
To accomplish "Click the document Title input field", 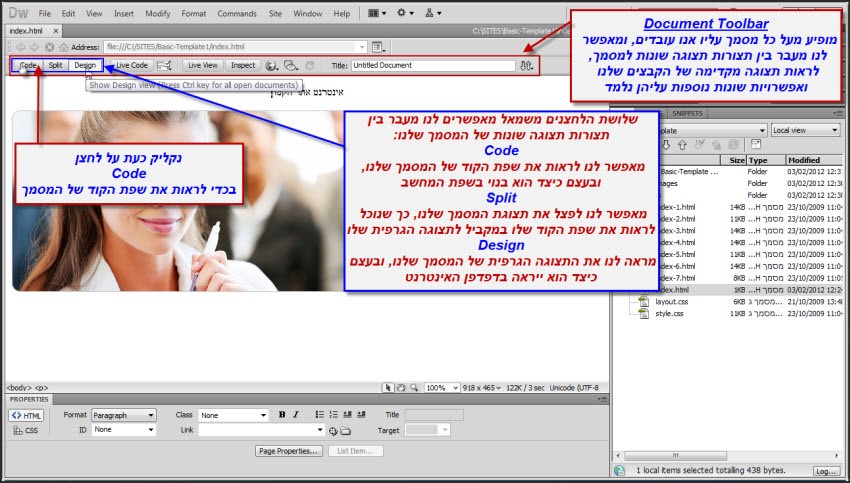I will pos(433,66).
